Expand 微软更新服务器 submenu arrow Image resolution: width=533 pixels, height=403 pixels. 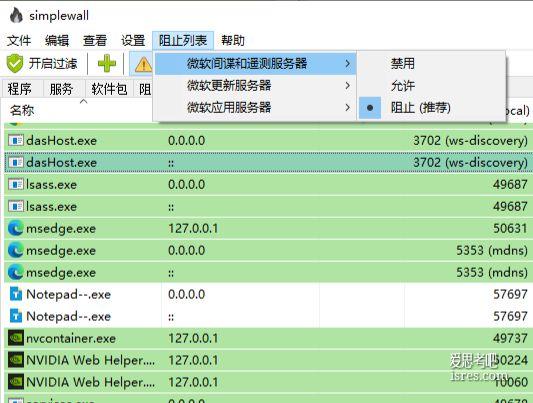(347, 86)
